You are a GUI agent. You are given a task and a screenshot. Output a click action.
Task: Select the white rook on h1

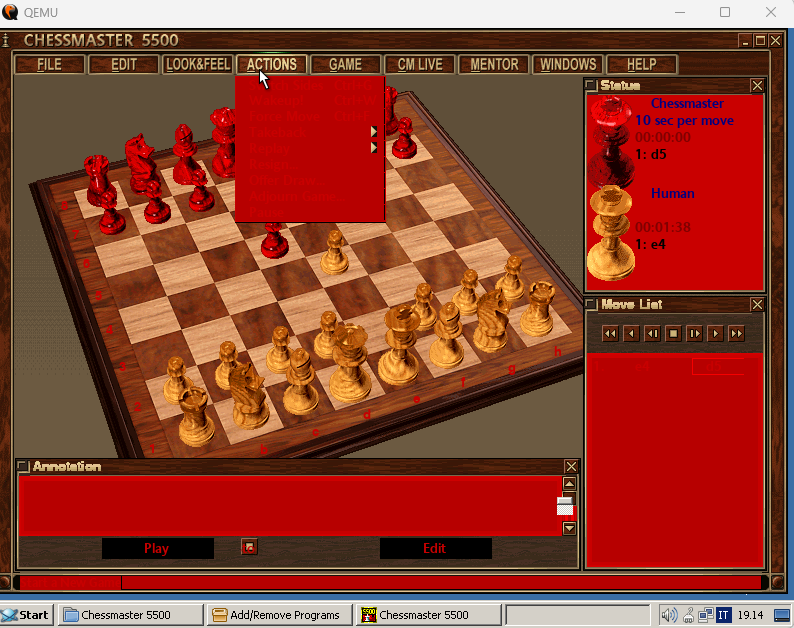coord(539,309)
